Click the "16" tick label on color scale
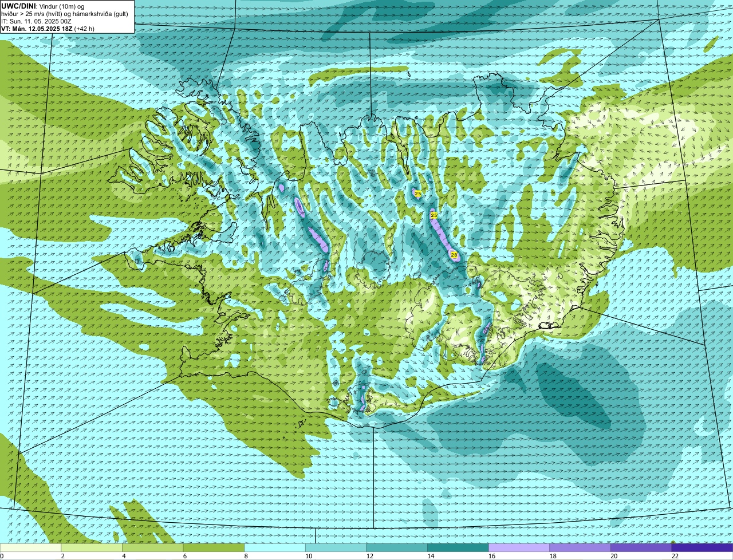Screen dimensions: 733x560 tap(492, 556)
